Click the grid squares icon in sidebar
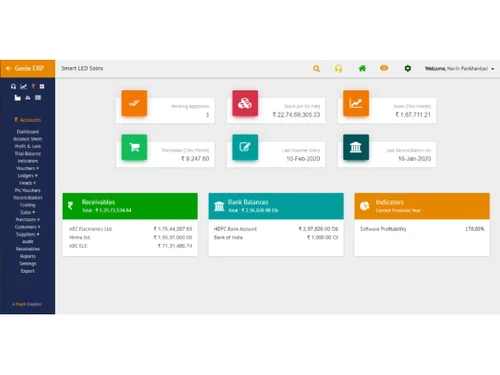Screen dimensions: 500x375 (42, 87)
